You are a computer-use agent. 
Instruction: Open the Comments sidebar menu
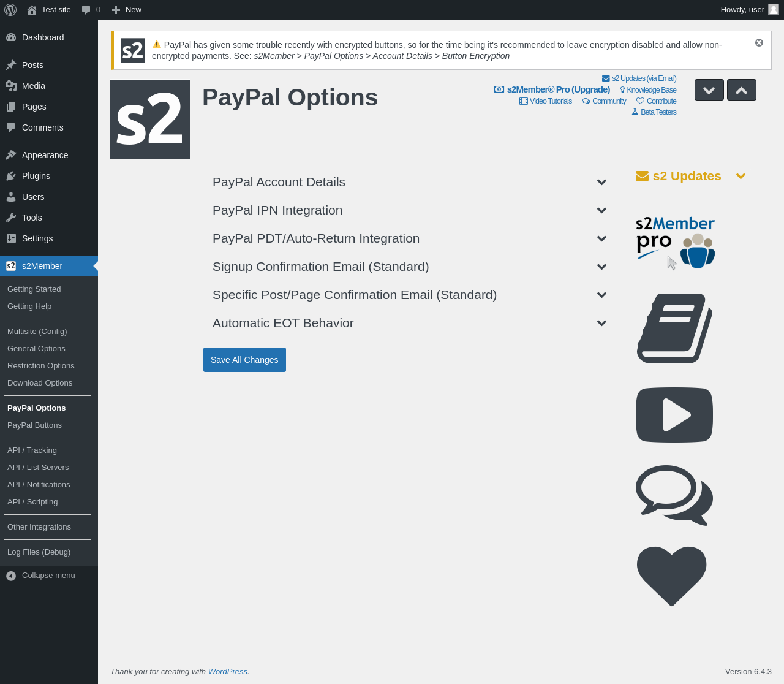pyautogui.click(x=49, y=127)
